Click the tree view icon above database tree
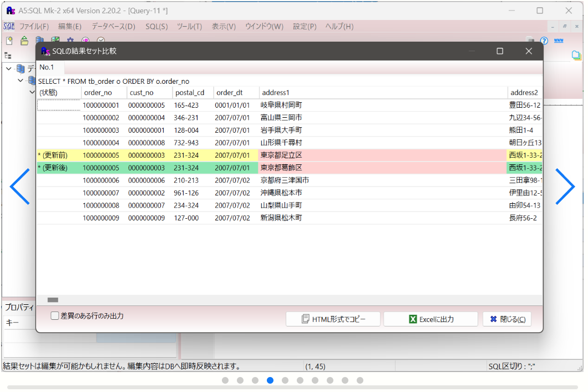This screenshot has width=588, height=392. (x=8, y=56)
